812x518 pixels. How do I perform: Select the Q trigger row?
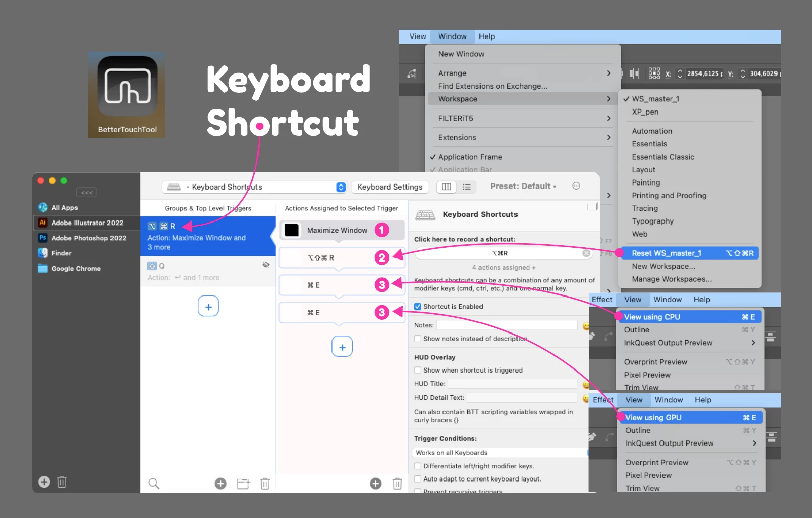coord(208,272)
